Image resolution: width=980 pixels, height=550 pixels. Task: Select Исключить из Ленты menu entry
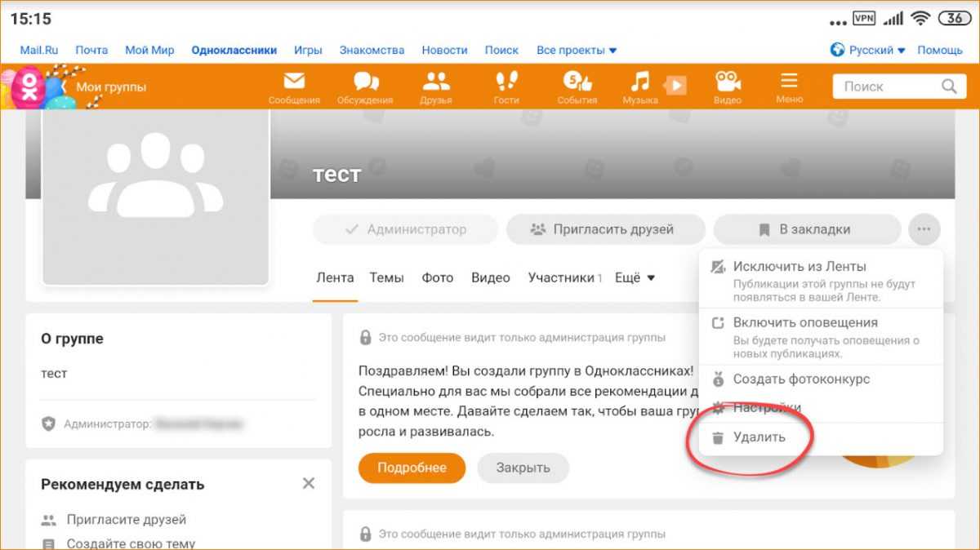click(821, 279)
